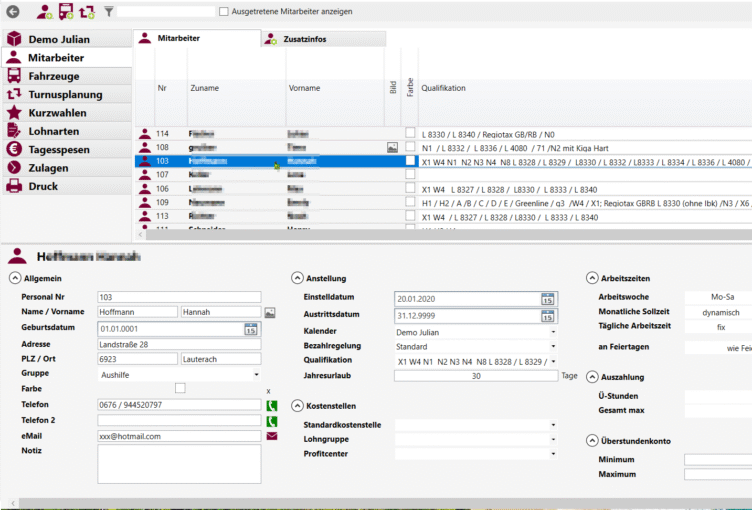Click the envelope icon beside eMail
The width and height of the screenshot is (752, 510).
coord(271,436)
